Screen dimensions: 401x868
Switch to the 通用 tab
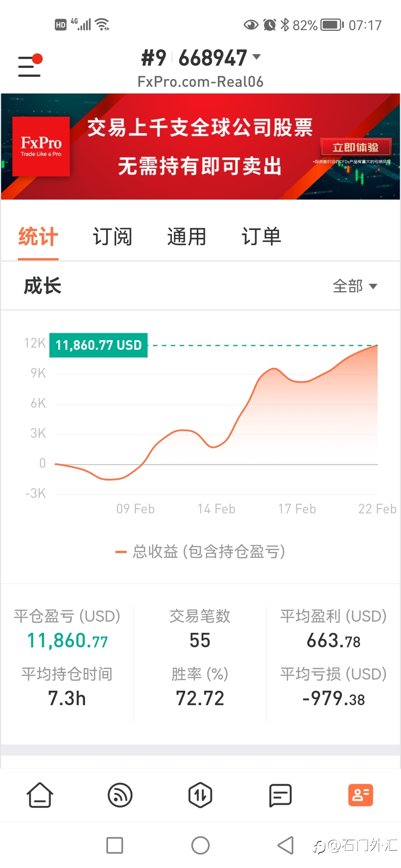pyautogui.click(x=187, y=236)
